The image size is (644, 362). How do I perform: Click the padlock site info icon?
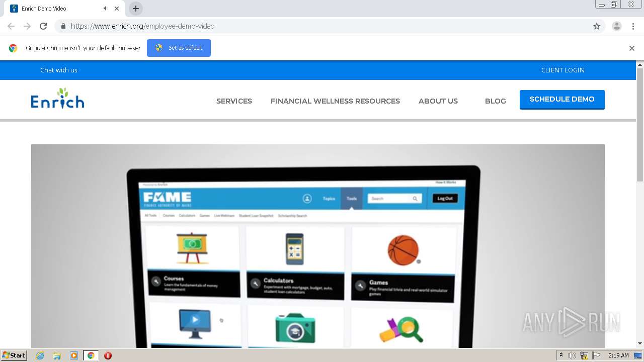pyautogui.click(x=63, y=26)
